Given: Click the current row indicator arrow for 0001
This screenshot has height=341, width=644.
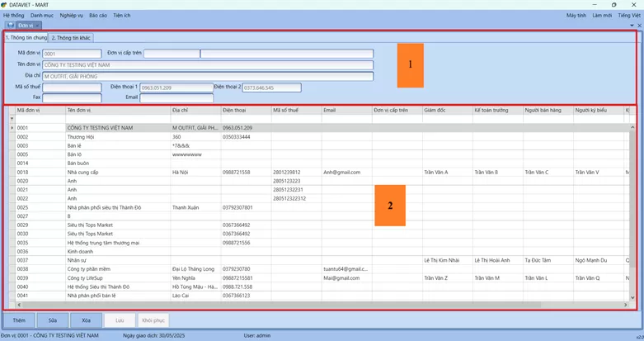Looking at the screenshot, I should (x=12, y=128).
